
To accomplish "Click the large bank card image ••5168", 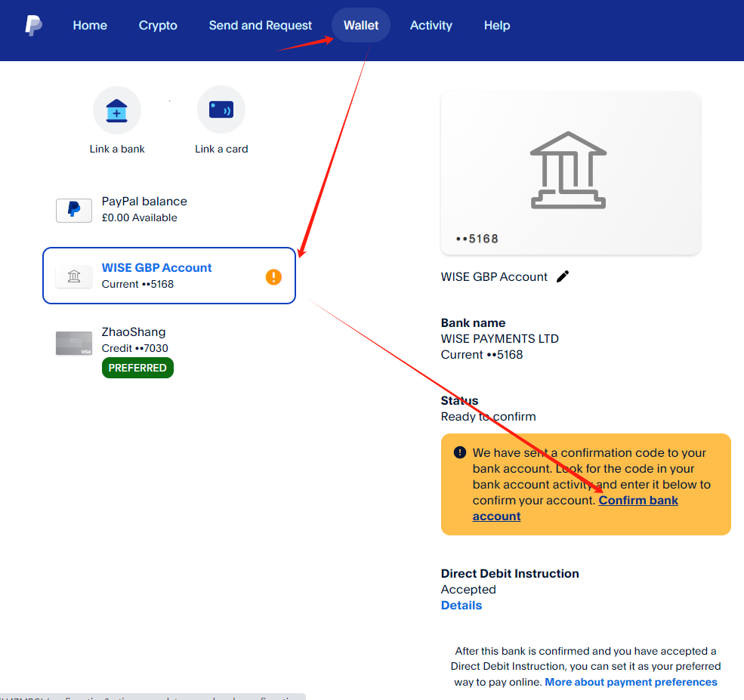I will tap(570, 173).
